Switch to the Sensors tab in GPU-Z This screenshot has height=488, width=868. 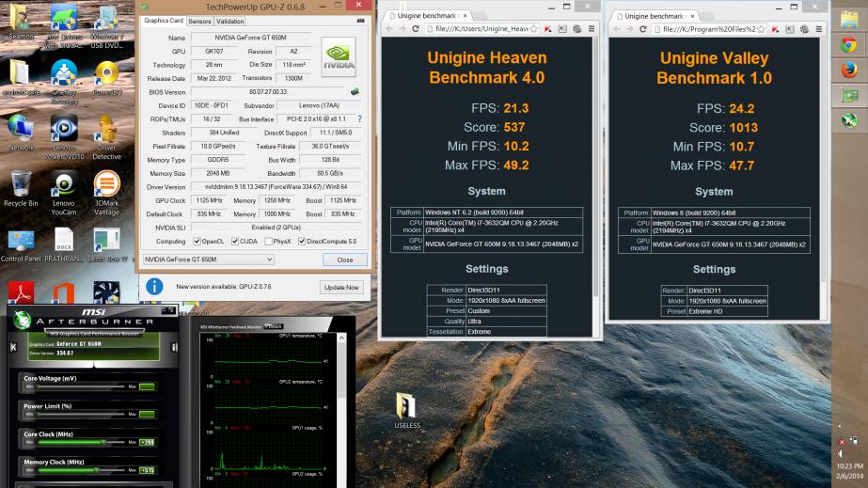199,21
